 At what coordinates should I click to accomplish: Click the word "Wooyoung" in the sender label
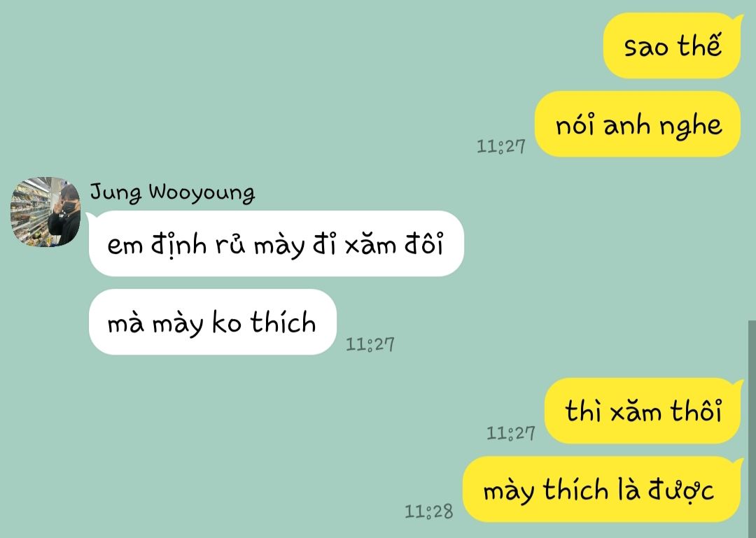202,193
